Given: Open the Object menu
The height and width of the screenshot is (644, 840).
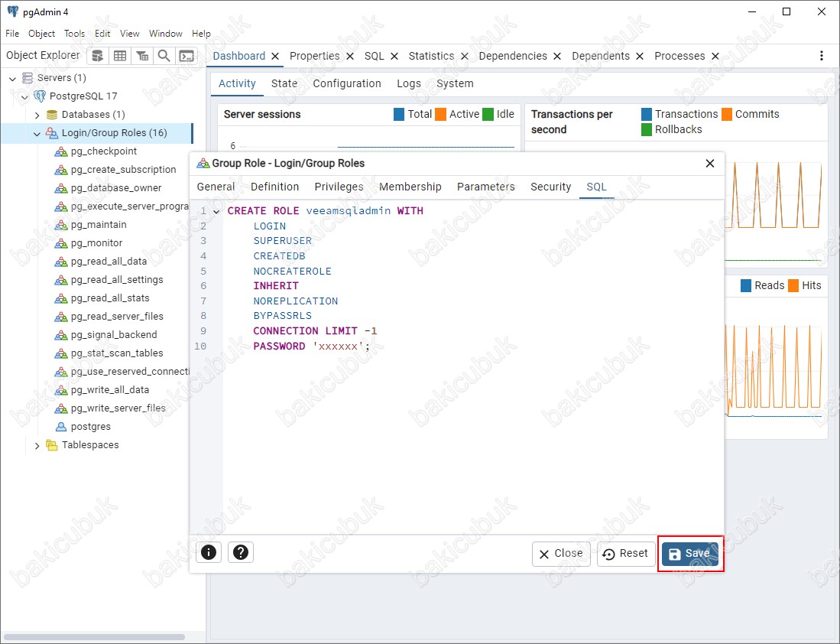Looking at the screenshot, I should pyautogui.click(x=42, y=33).
